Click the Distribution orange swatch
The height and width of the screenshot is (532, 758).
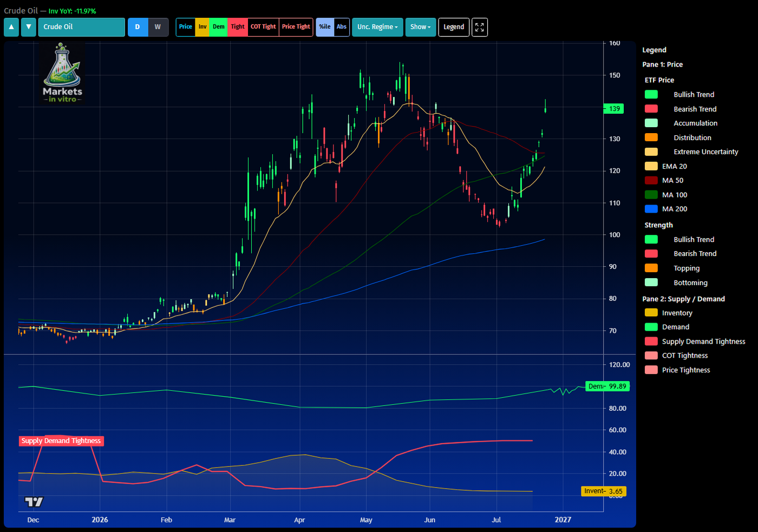651,138
